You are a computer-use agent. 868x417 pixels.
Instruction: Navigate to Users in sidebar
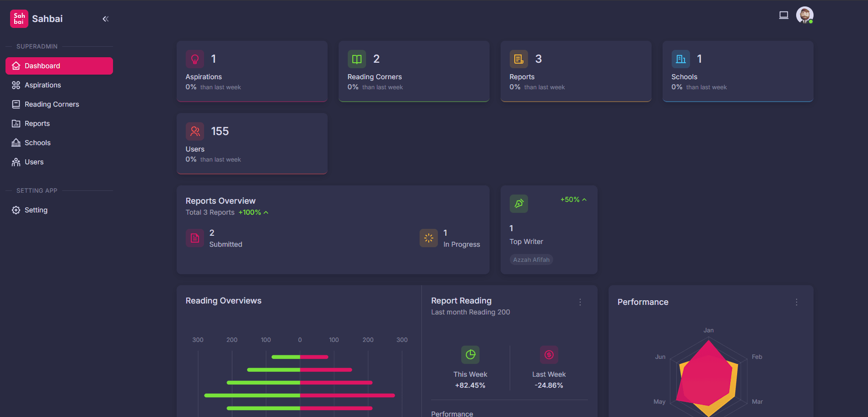(34, 162)
